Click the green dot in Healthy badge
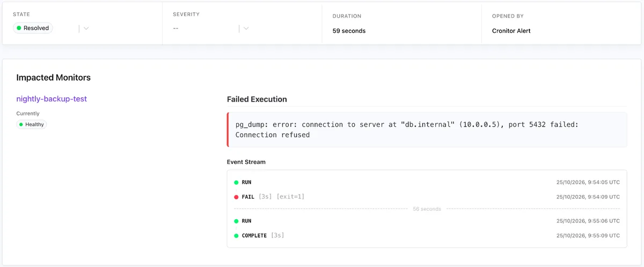This screenshot has width=644, height=267. pyautogui.click(x=21, y=125)
